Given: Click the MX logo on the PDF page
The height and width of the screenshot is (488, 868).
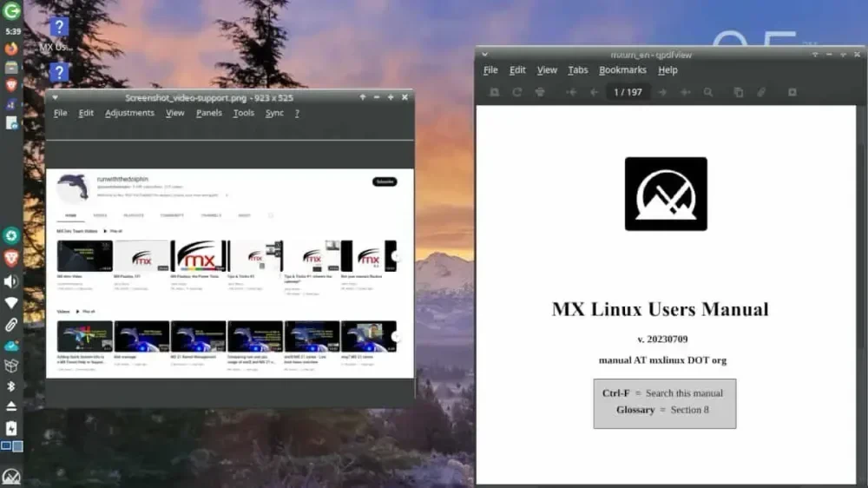Looking at the screenshot, I should pos(666,194).
